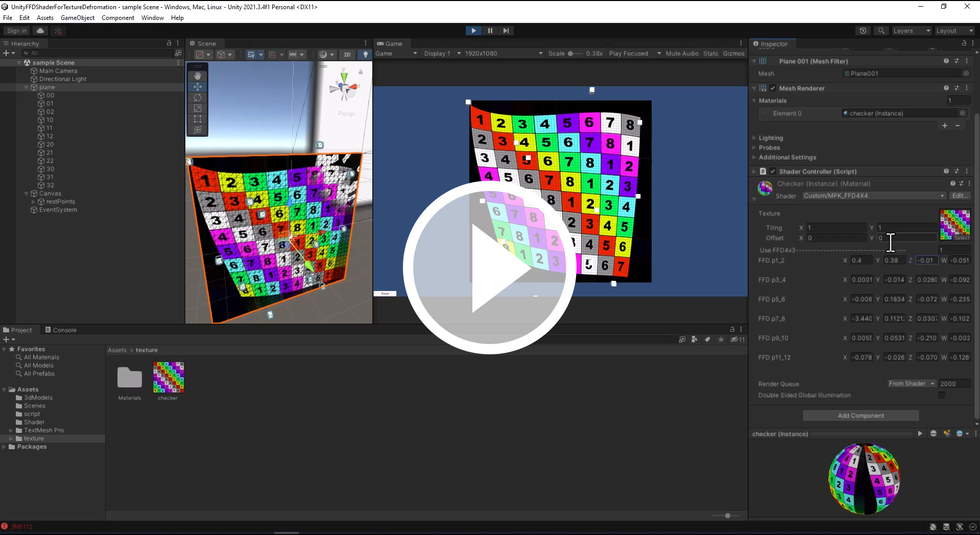The image size is (980, 535).
Task: Open the Shader Controller component kebab menu
Action: point(967,171)
